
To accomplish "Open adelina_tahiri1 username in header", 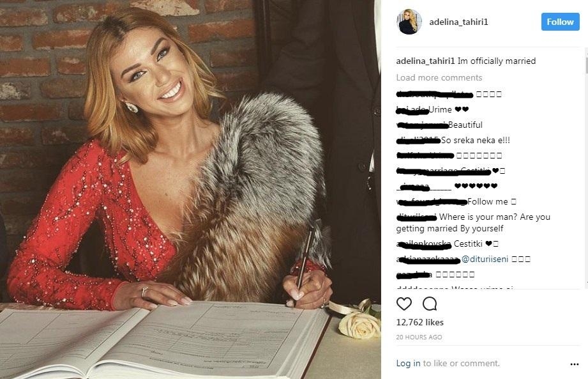I will click(x=458, y=22).
